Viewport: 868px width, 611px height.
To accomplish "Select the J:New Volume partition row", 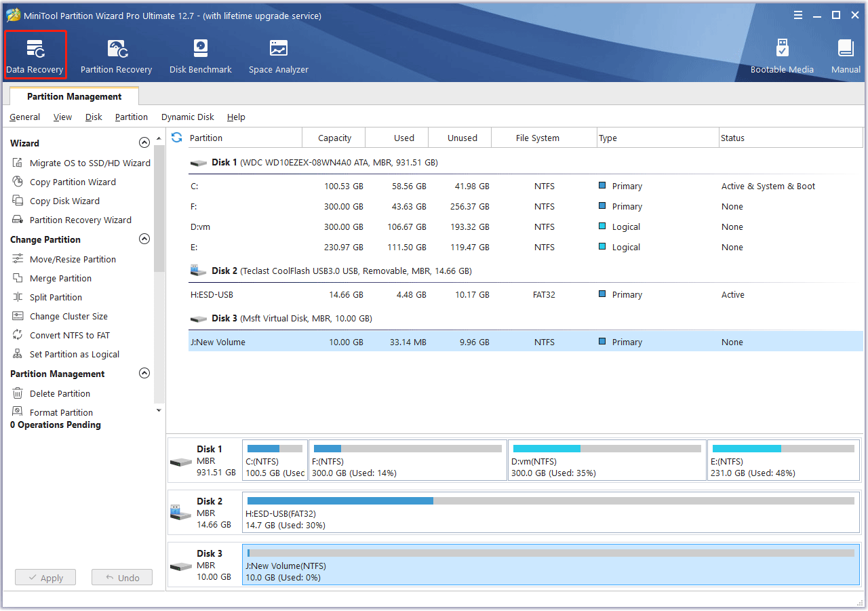I will coord(526,342).
